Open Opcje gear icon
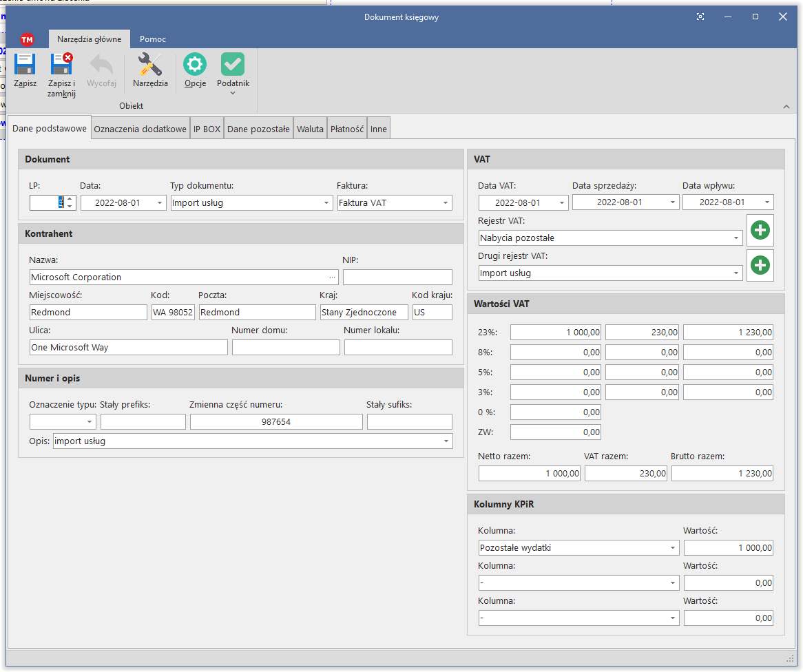This screenshot has width=803, height=672. (x=195, y=65)
